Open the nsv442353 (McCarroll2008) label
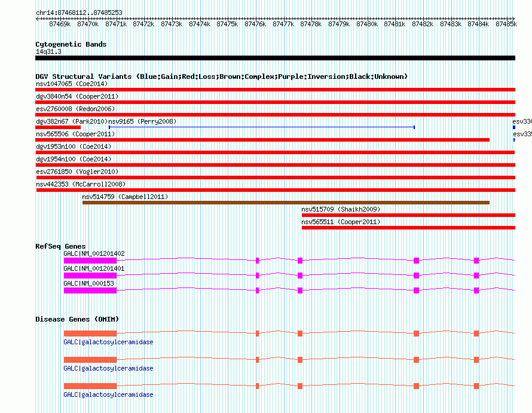 click(x=81, y=184)
